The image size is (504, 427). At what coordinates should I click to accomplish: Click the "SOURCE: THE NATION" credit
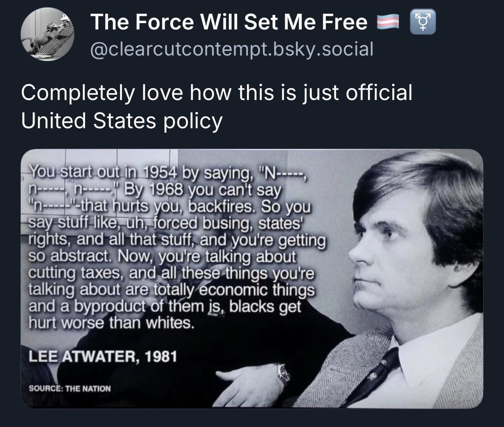[69, 389]
